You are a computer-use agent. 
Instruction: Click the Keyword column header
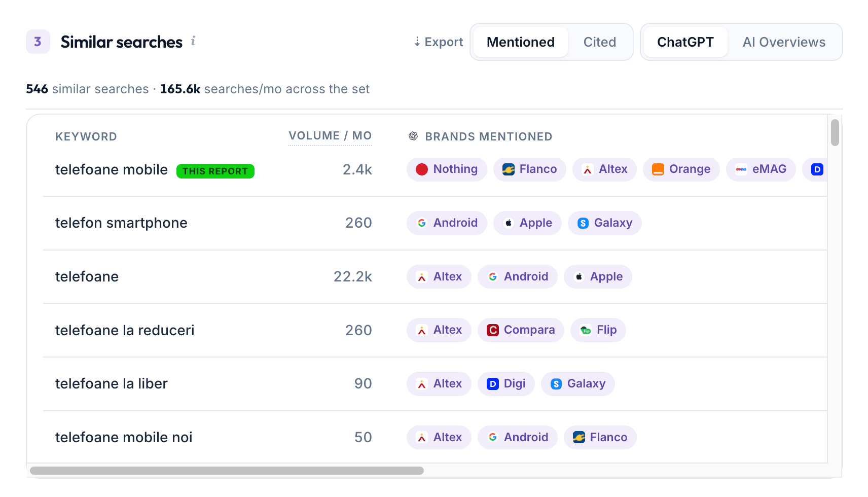pos(86,136)
